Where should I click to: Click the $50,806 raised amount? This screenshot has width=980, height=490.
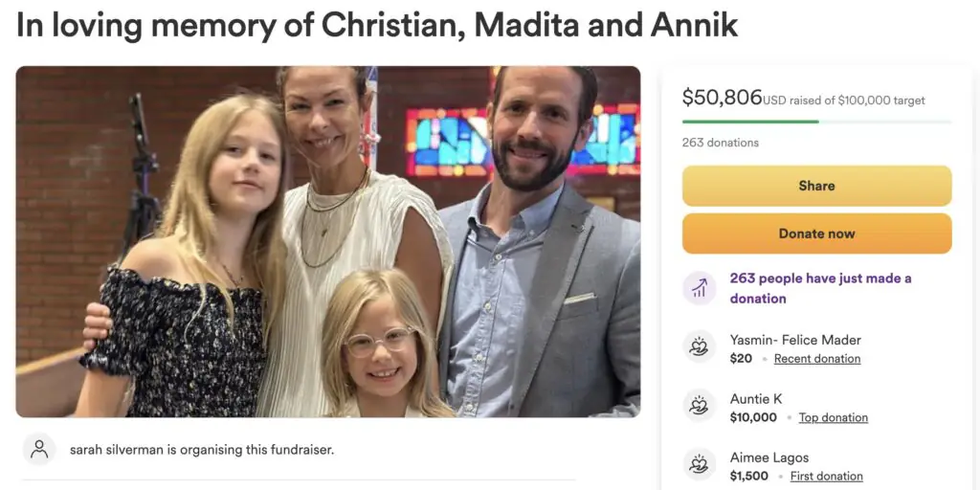coord(722,97)
